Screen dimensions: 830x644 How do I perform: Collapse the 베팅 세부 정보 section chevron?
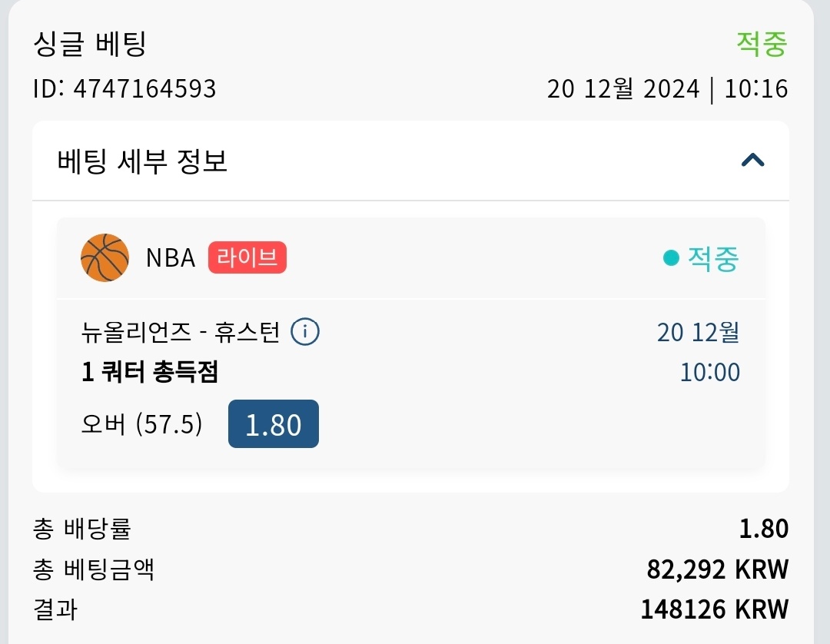pyautogui.click(x=752, y=161)
